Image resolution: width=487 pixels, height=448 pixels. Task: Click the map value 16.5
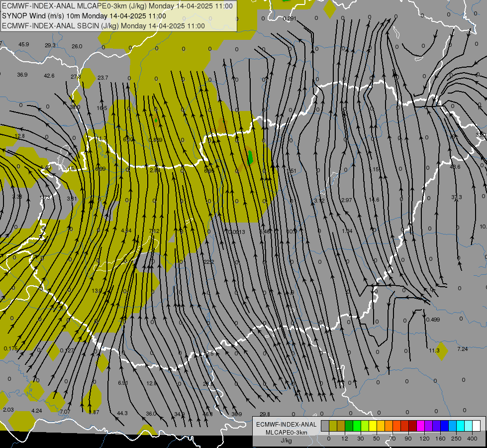click(x=102, y=108)
